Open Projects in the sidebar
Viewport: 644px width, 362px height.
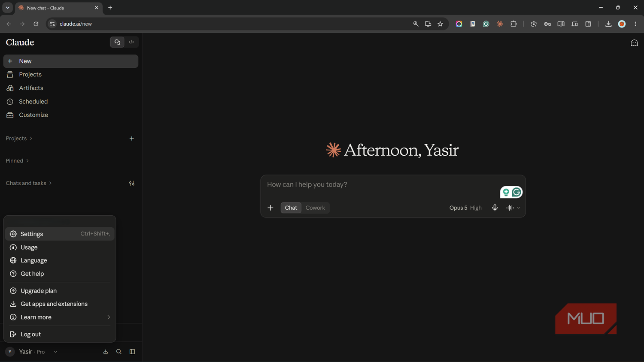pos(71,75)
